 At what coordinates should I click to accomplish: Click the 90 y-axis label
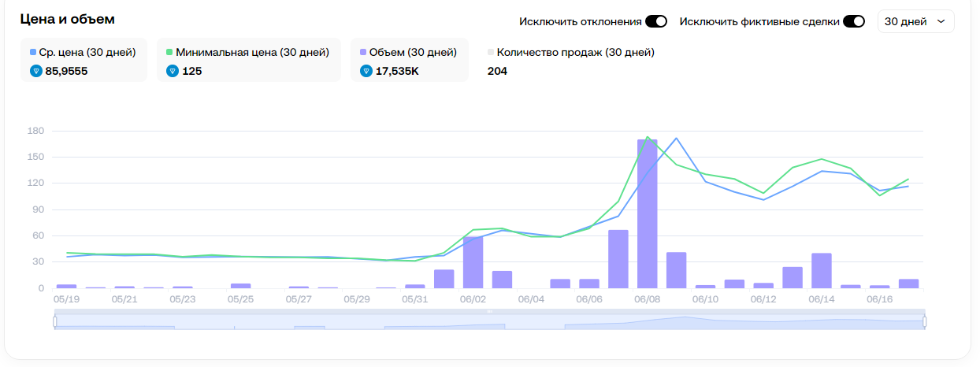click(37, 209)
